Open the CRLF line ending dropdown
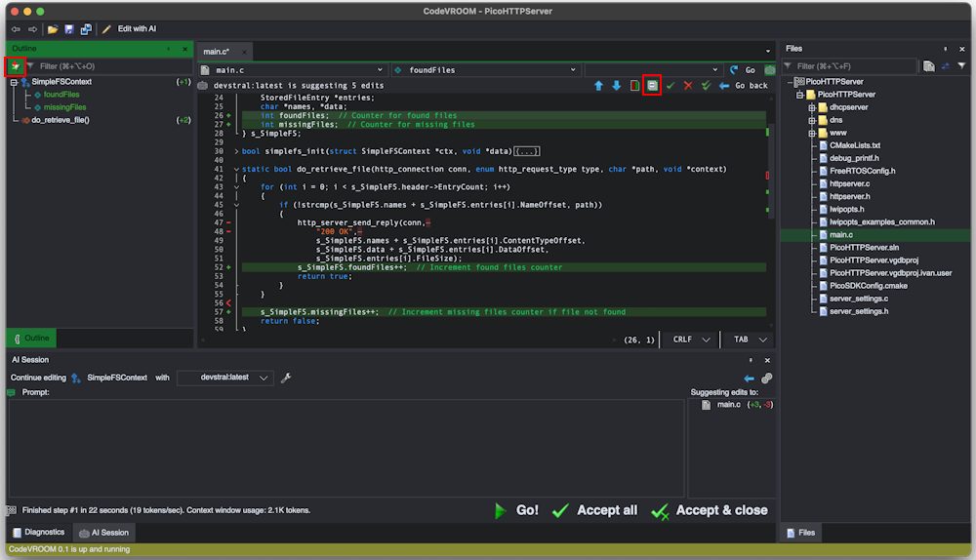This screenshot has height=560, width=976. click(x=691, y=340)
